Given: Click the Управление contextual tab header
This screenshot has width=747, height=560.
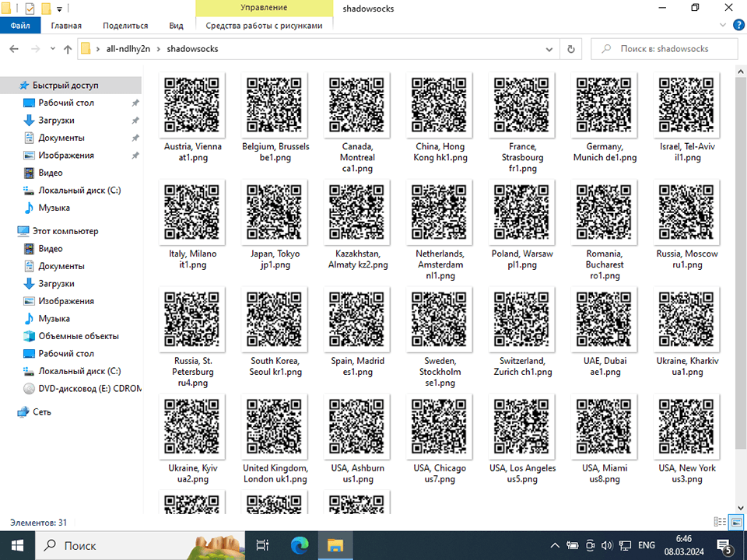Looking at the screenshot, I should point(264,8).
